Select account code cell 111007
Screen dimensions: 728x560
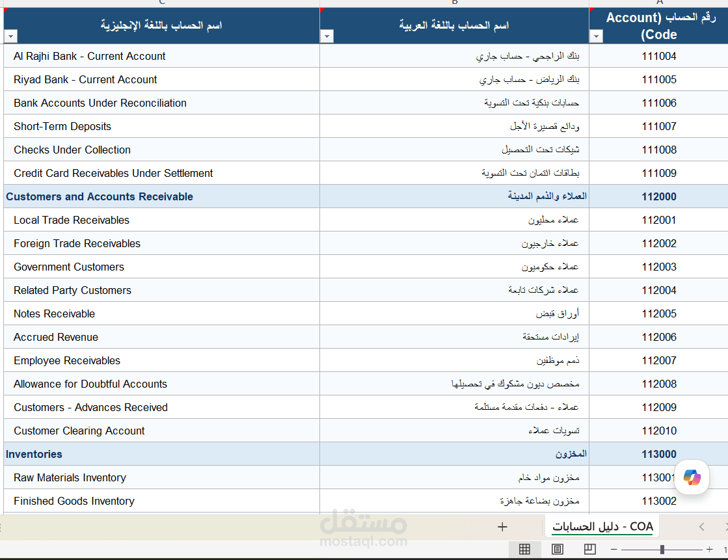pos(659,126)
